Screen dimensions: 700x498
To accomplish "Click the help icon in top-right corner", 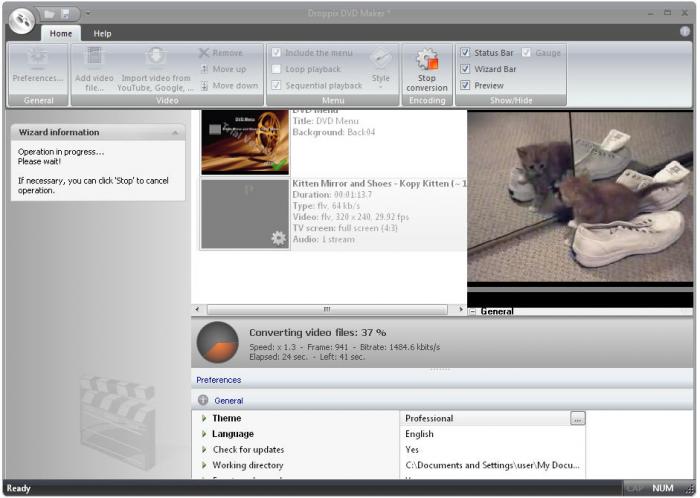I will tap(685, 32).
